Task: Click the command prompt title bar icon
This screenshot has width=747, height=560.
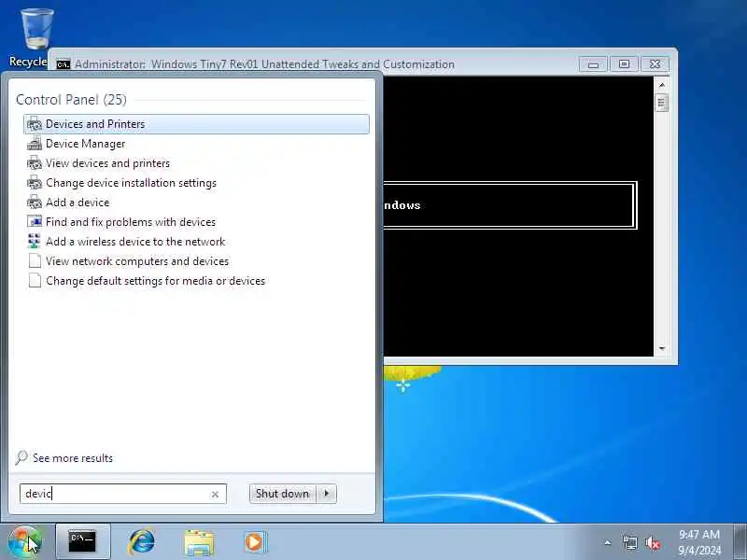Action: (63, 64)
